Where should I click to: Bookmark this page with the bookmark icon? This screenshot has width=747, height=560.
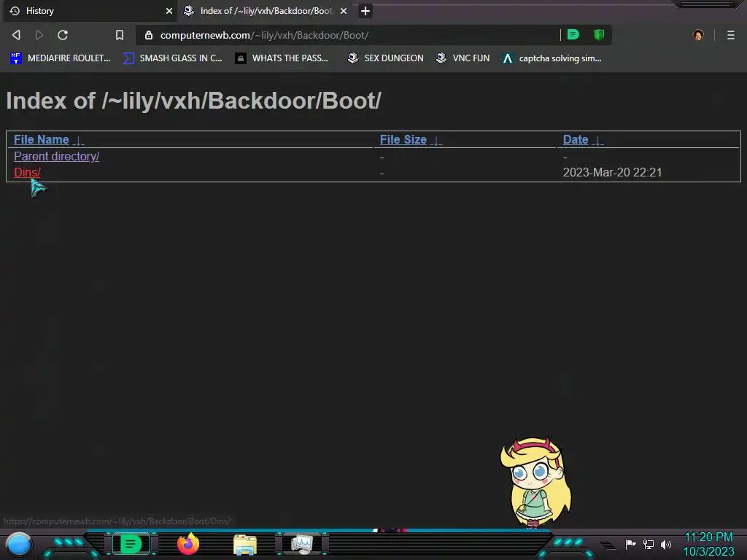(x=120, y=35)
